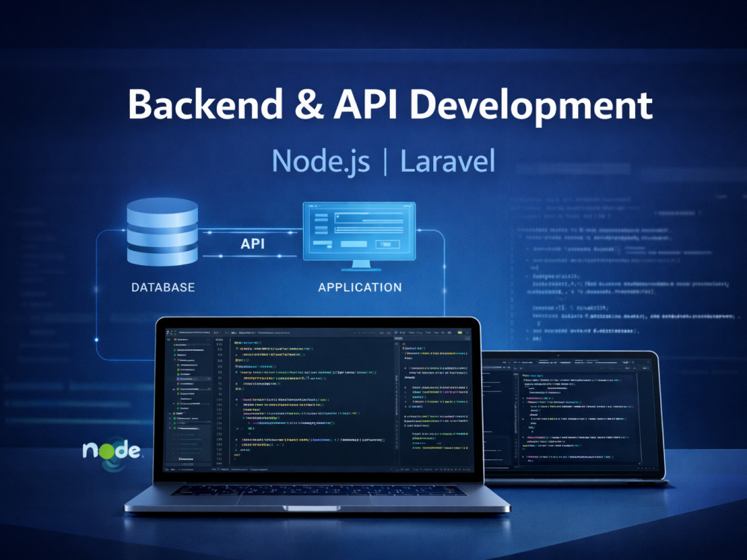Click the database cylinder icon
The image size is (747, 560).
(x=162, y=232)
